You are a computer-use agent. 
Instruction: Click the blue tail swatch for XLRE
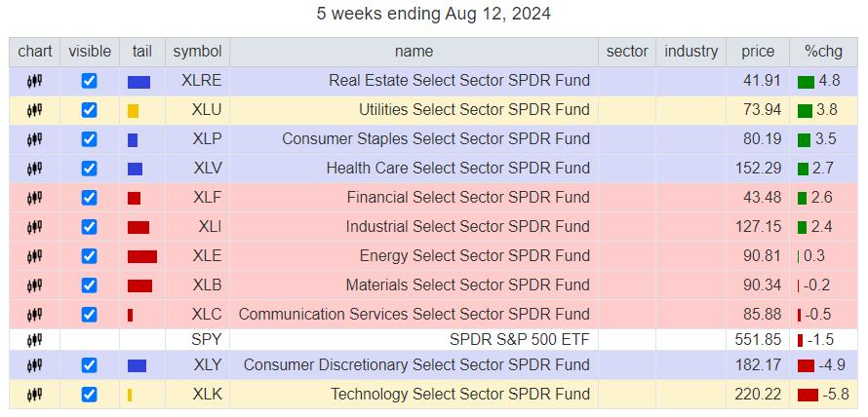click(138, 82)
